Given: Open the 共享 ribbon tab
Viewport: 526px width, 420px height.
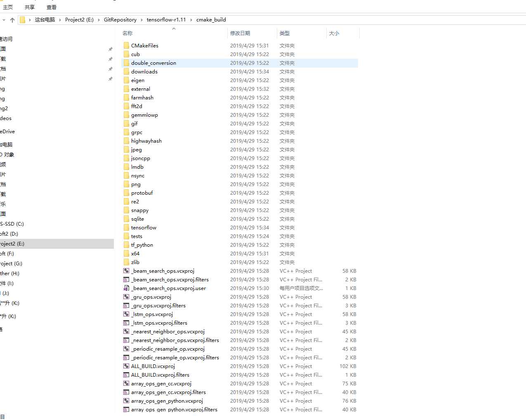Looking at the screenshot, I should point(30,7).
